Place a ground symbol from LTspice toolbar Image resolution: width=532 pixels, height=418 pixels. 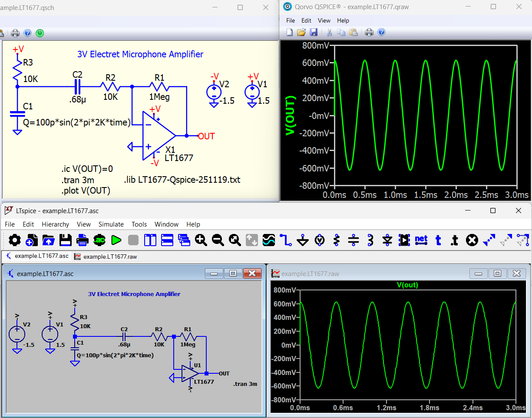coord(303,240)
